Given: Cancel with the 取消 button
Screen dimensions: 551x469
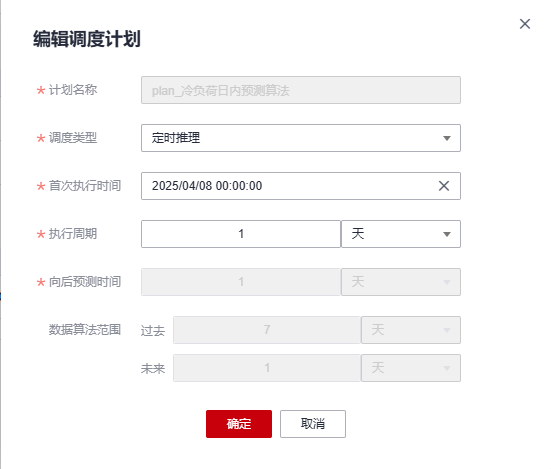Looking at the screenshot, I should (x=313, y=424).
